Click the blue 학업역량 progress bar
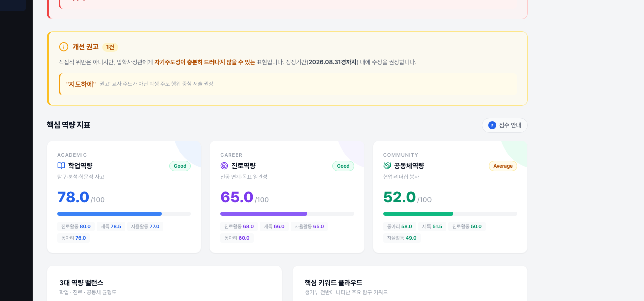This screenshot has width=644, height=301. click(124, 214)
